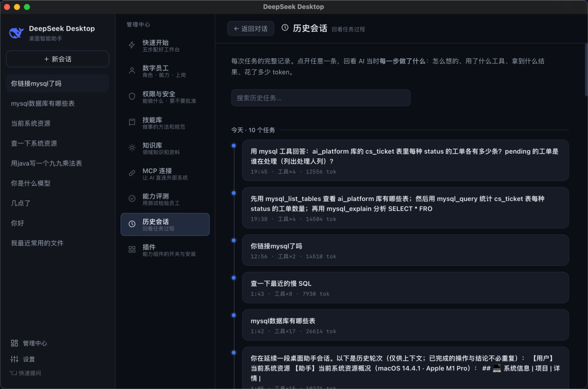Click timeline dot for 查一下最近的慢 SQL
Image resolution: width=588 pixels, height=389 pixels.
coord(234,278)
